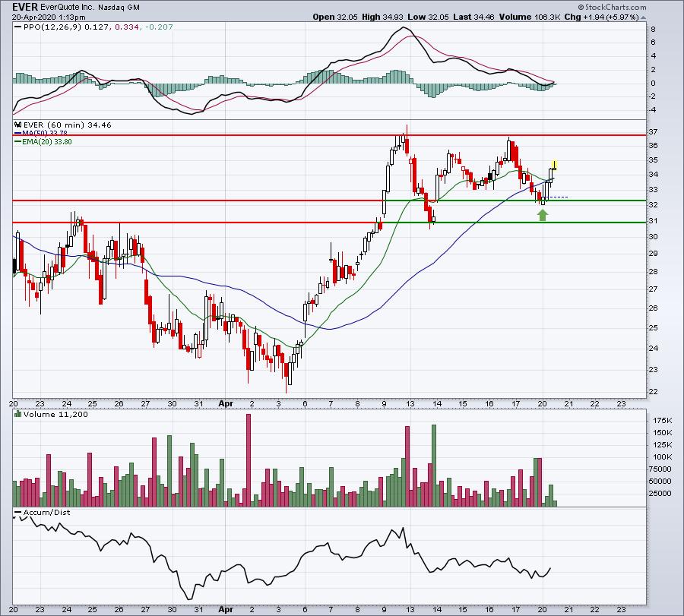Click the PPO peak near April 13
This screenshot has height=616, width=684.
[404, 28]
